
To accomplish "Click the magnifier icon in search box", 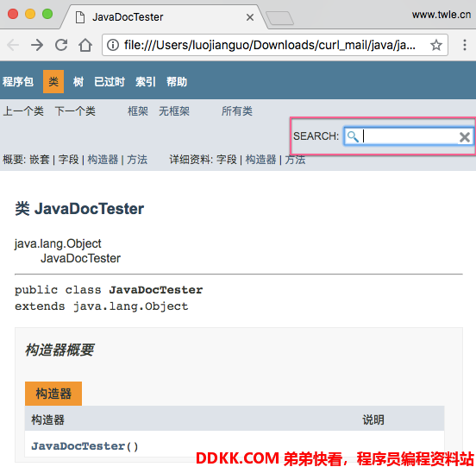I will 353,136.
